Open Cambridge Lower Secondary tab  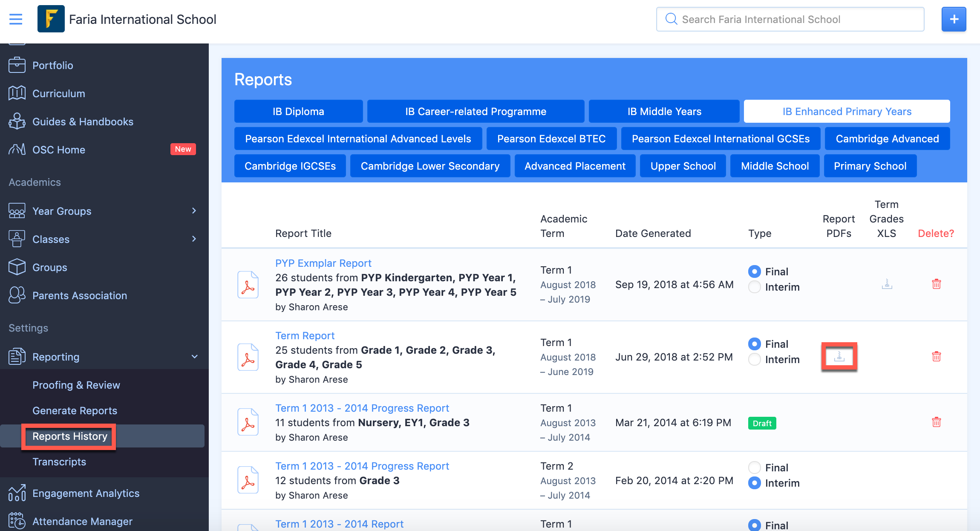[x=430, y=166]
